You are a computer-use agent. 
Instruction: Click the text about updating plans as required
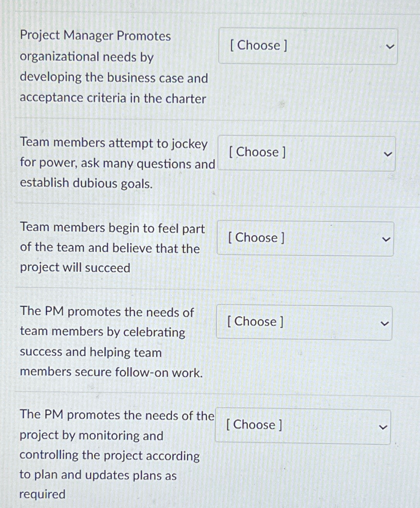point(98,476)
